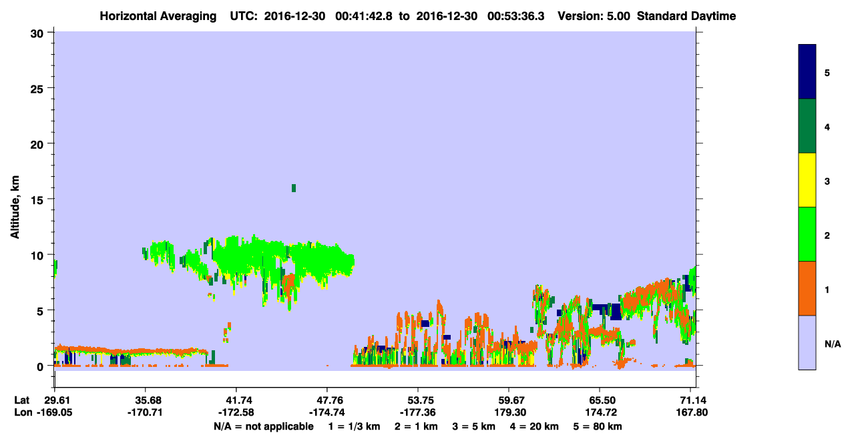
Task: Click the '3 = 5 km' legend text
Action: [x=474, y=426]
